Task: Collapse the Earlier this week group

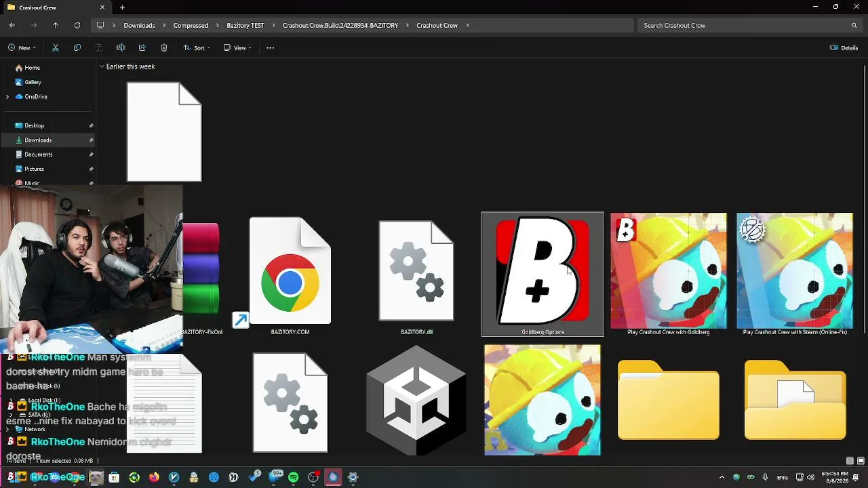Action: point(102,66)
